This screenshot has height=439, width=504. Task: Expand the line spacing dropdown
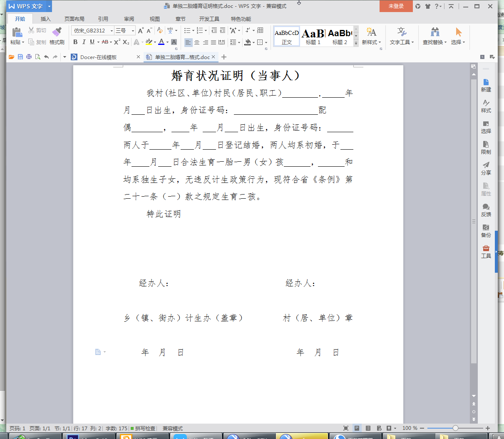[x=239, y=42]
